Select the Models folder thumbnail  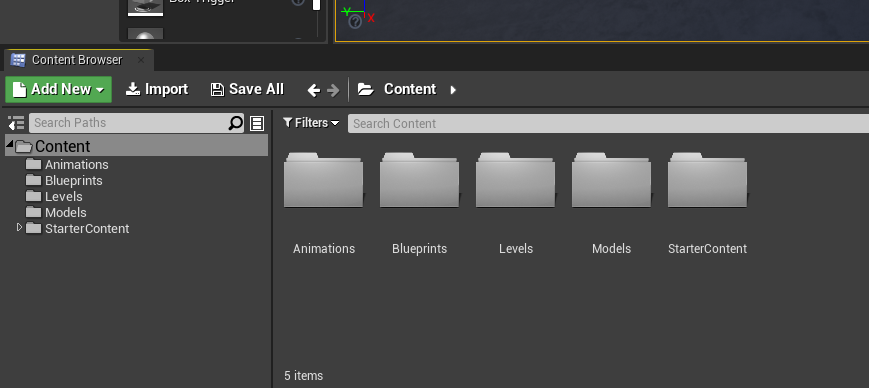(x=611, y=180)
